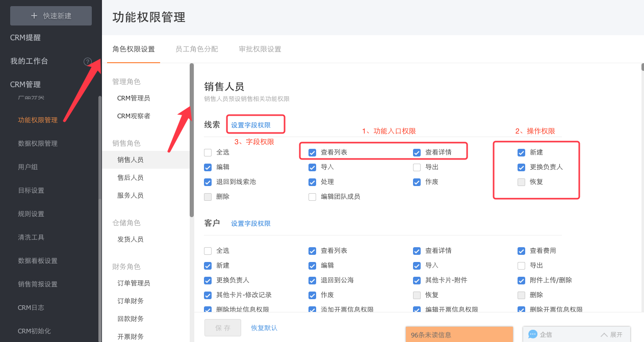Viewport: 644px width, 342px height.
Task: Click 设置字段权限 link next to 线索
Action: tap(250, 125)
